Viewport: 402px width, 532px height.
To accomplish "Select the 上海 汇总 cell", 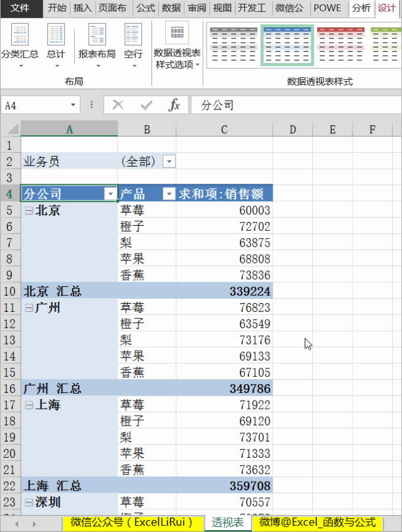I will (x=69, y=486).
